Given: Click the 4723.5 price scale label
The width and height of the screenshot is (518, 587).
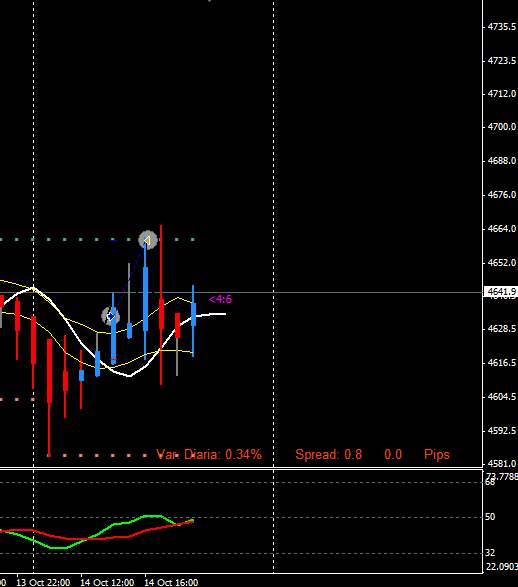Looking at the screenshot, I should (x=502, y=60).
